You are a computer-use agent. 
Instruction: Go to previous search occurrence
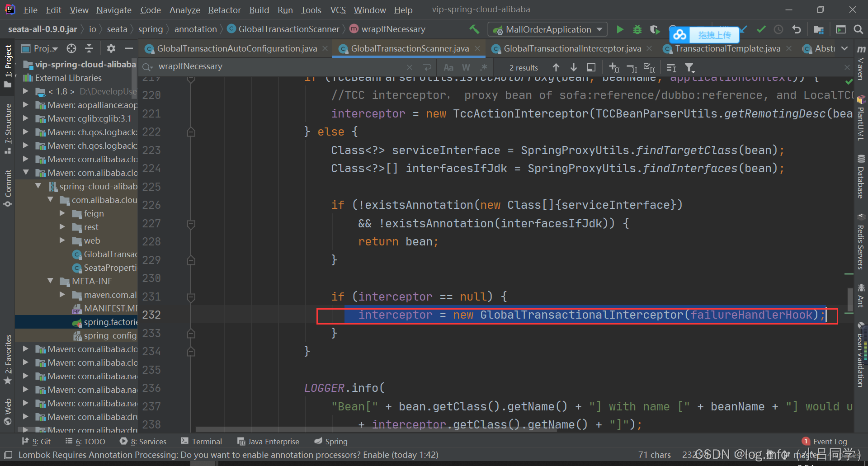click(x=556, y=67)
